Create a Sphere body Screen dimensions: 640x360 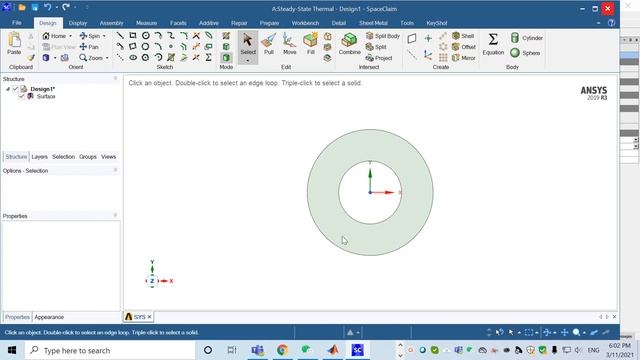(525, 53)
